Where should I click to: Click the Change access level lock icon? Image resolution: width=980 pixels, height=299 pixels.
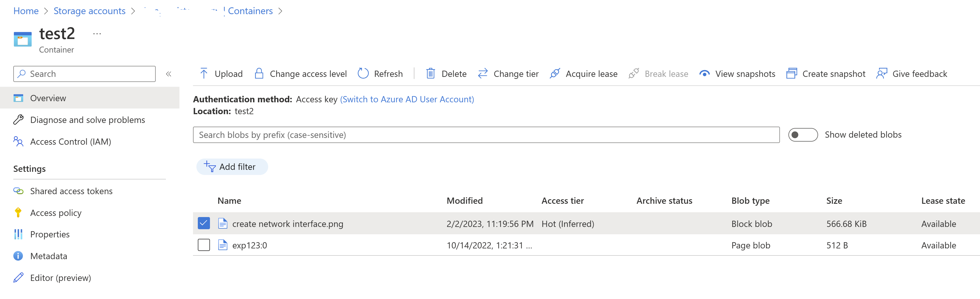click(259, 73)
